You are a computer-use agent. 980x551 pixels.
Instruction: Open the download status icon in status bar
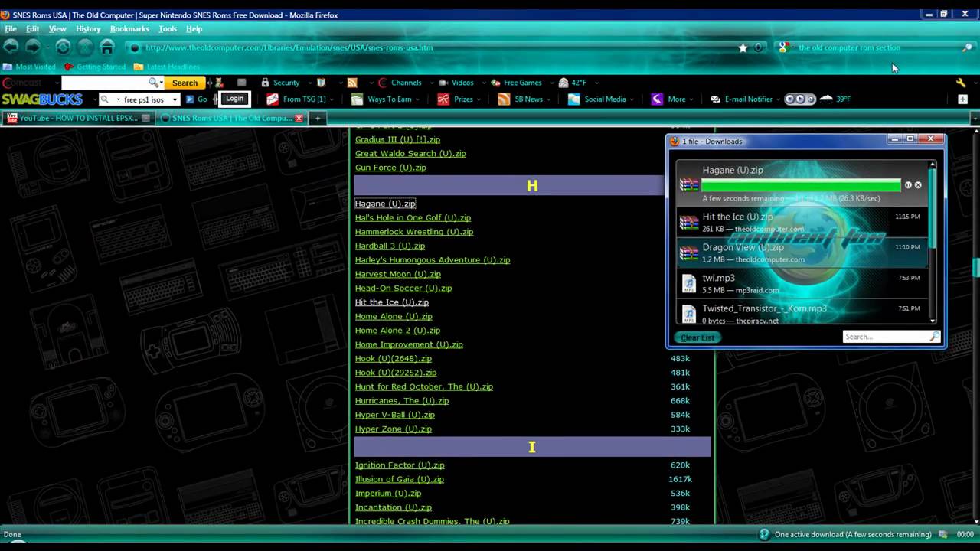tap(763, 534)
